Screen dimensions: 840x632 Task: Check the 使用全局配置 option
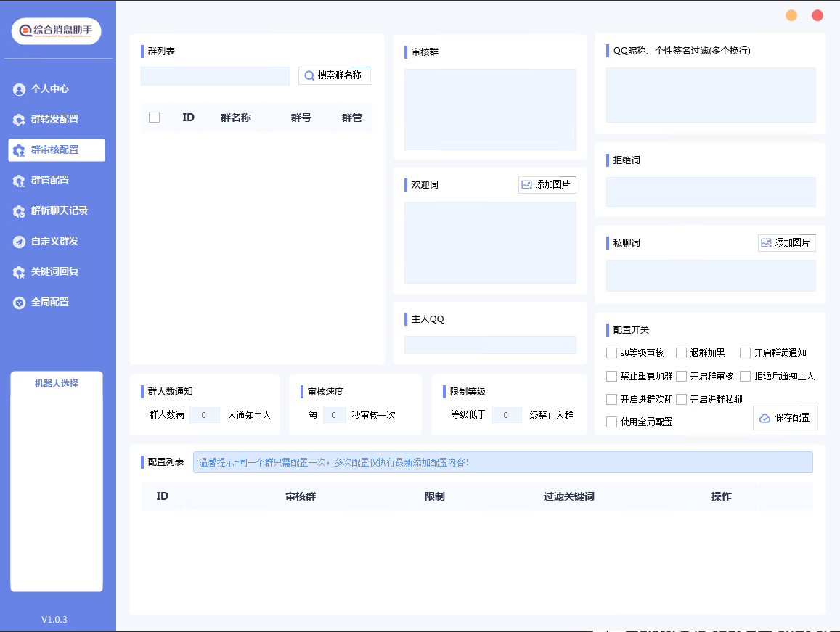(x=611, y=422)
